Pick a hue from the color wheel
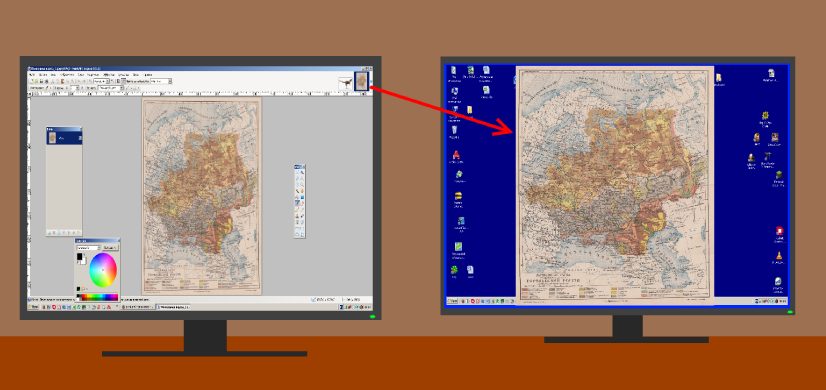 103,270
